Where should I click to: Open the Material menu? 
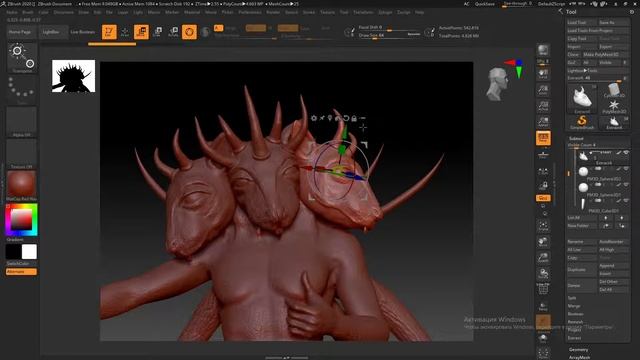pos(192,12)
